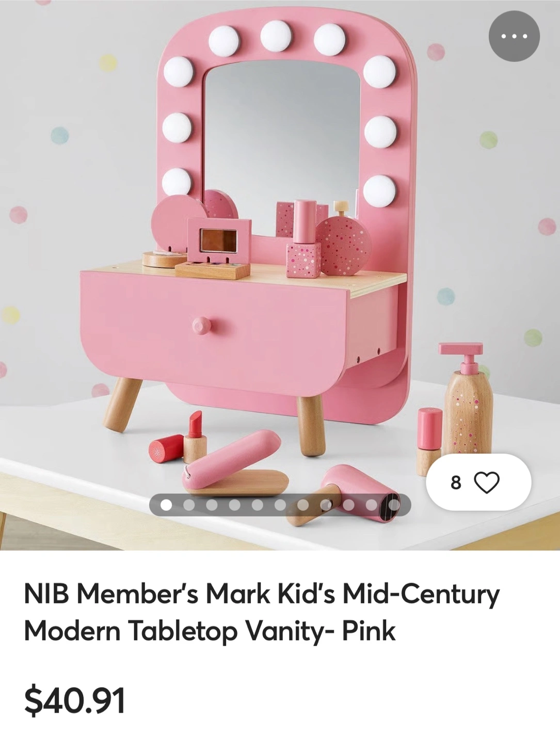The width and height of the screenshot is (560, 743).
Task: Go to third photo using indicator dot
Action: point(212,505)
